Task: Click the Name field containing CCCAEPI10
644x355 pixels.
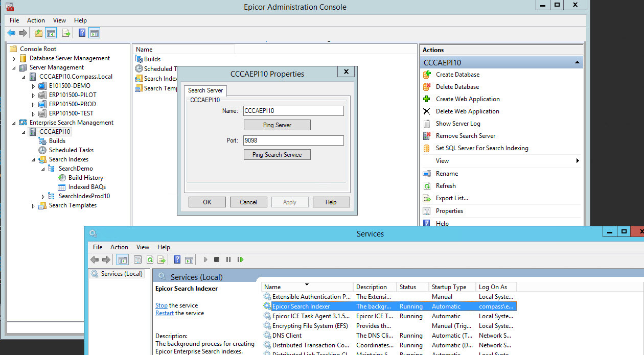Action: 293,111
